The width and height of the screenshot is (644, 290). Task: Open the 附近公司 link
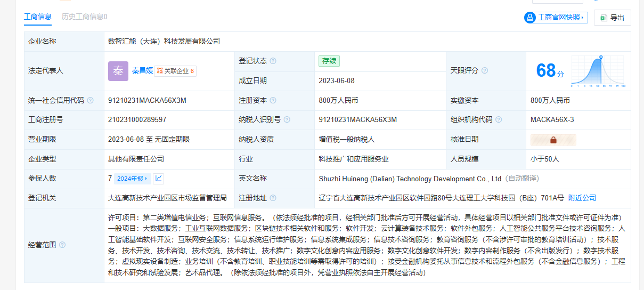coord(582,198)
